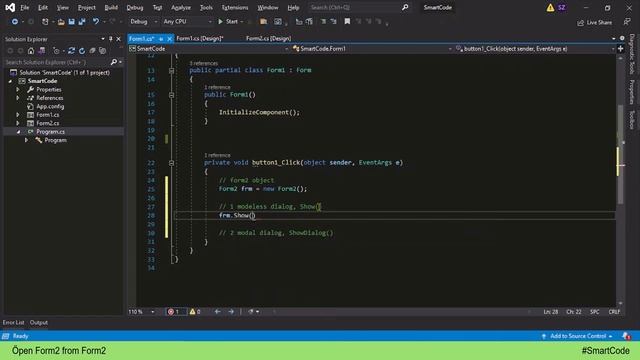Click the status bar notifications bell icon
Viewport: 640px width, 360px height.
click(x=626, y=336)
